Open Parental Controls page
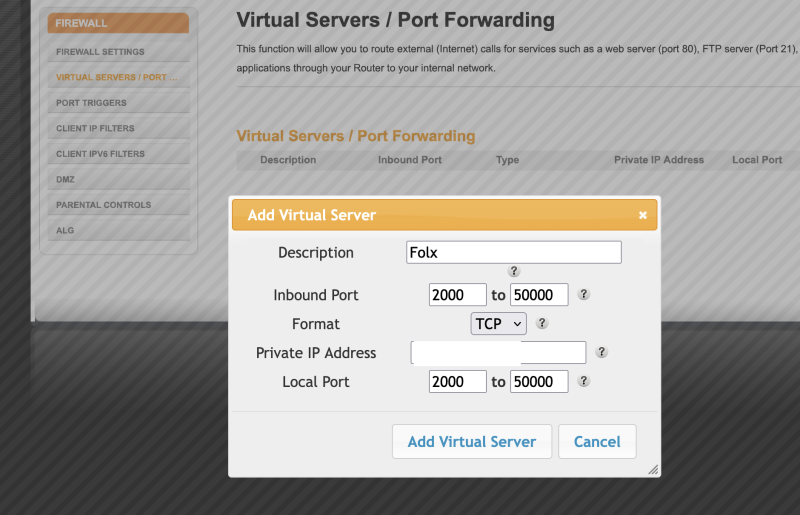Screen dimensions: 800x515 click(104, 205)
